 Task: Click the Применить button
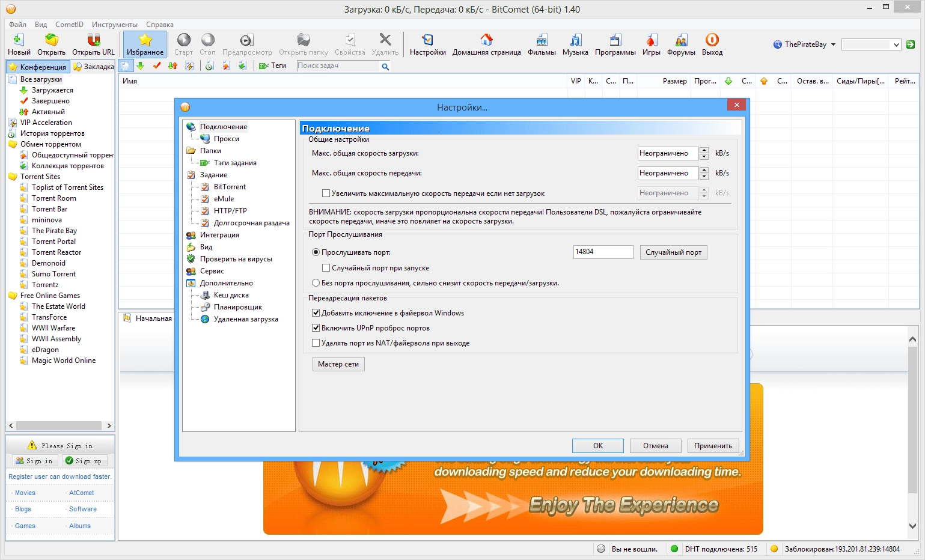click(713, 446)
